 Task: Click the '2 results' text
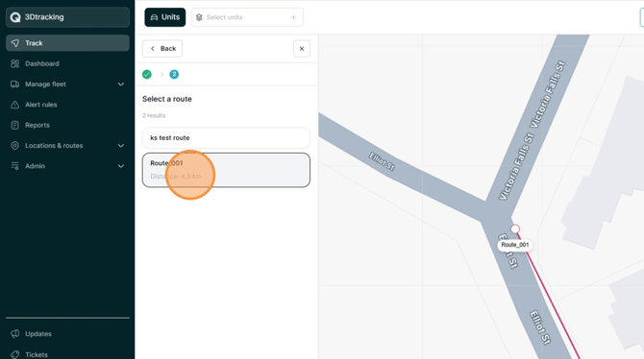[x=154, y=116]
